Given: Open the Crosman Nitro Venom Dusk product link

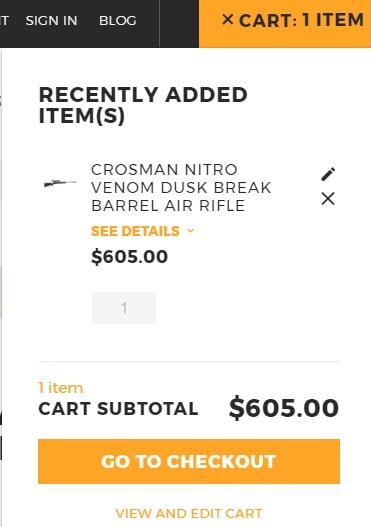Looking at the screenshot, I should (x=181, y=188).
